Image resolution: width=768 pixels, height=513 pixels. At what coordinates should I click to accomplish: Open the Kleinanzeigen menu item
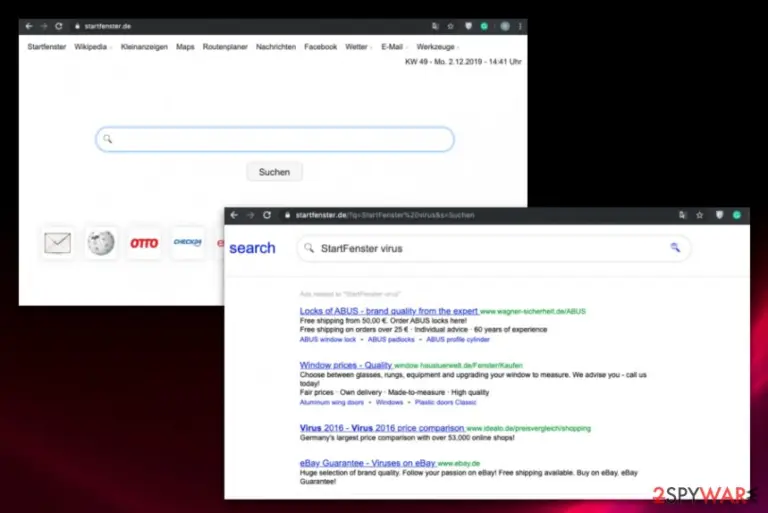click(144, 47)
